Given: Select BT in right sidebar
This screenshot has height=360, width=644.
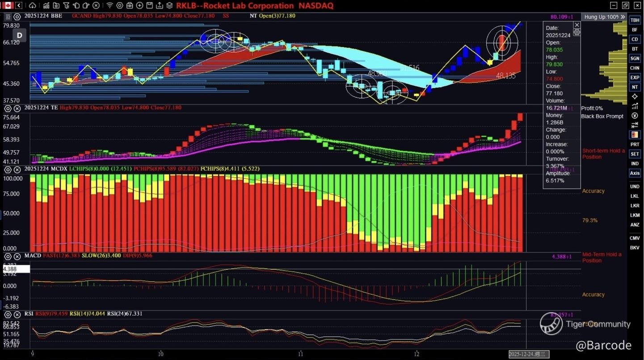Looking at the screenshot, I should [x=634, y=49].
